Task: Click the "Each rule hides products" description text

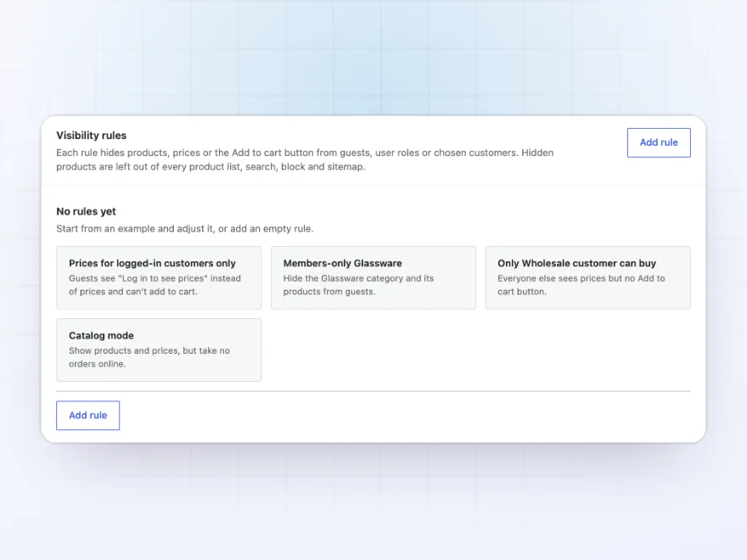Action: point(305,160)
